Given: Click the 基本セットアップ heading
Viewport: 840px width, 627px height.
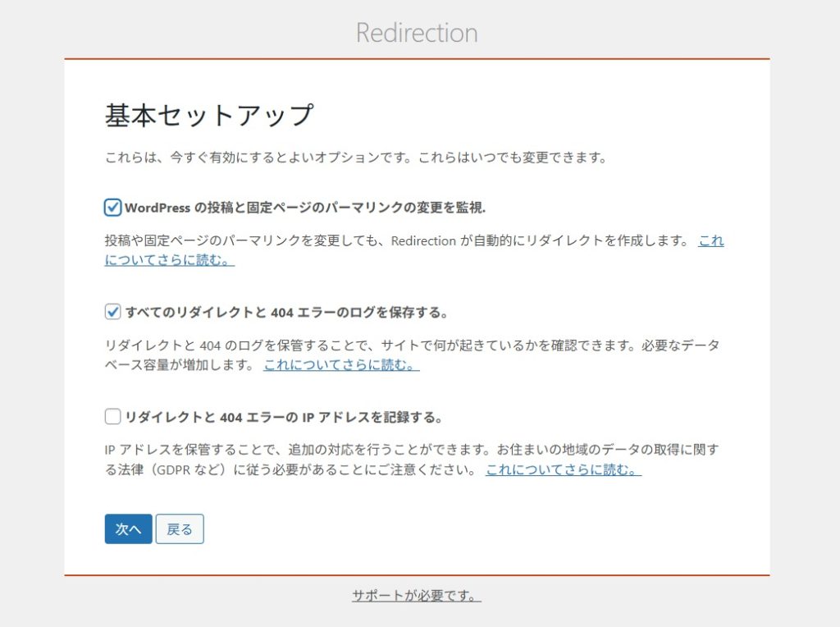Looking at the screenshot, I should 209,116.
